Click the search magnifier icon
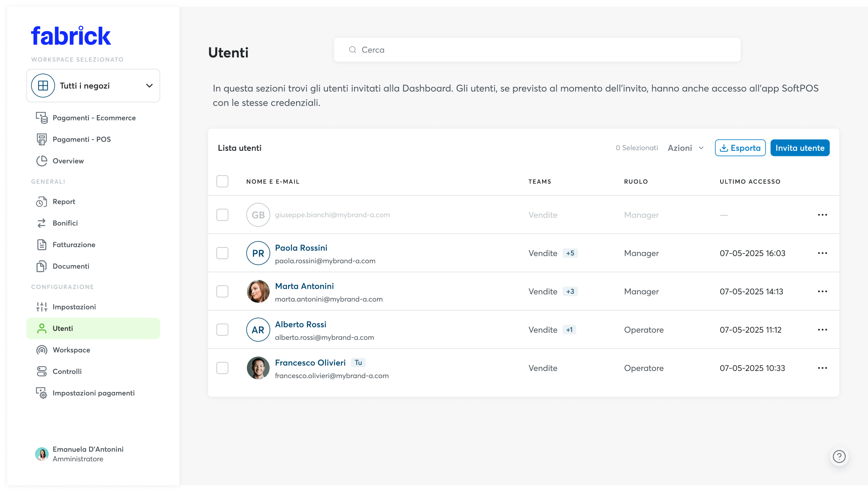This screenshot has height=493, width=868. pyautogui.click(x=353, y=49)
